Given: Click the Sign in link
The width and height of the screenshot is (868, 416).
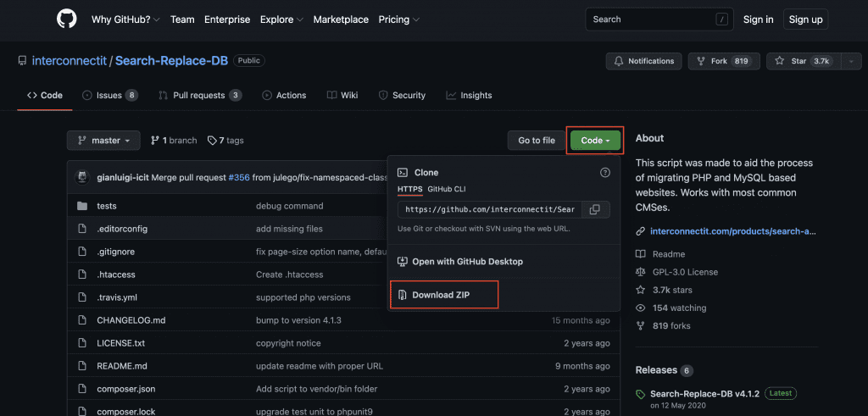Looking at the screenshot, I should pyautogui.click(x=759, y=19).
